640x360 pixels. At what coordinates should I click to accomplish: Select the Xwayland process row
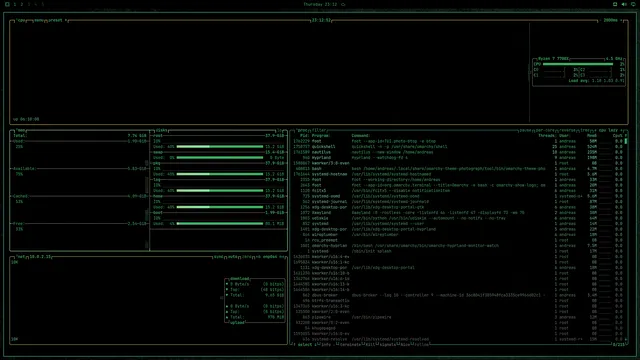(x=458, y=213)
